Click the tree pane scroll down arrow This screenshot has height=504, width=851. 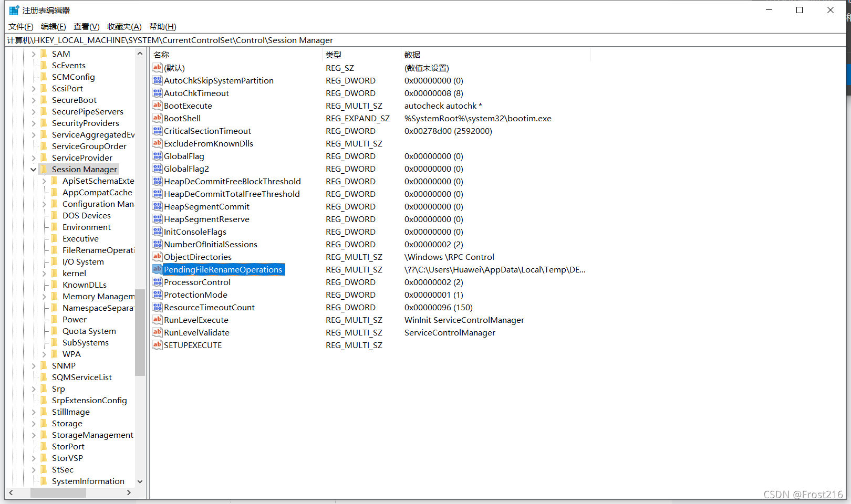(140, 481)
